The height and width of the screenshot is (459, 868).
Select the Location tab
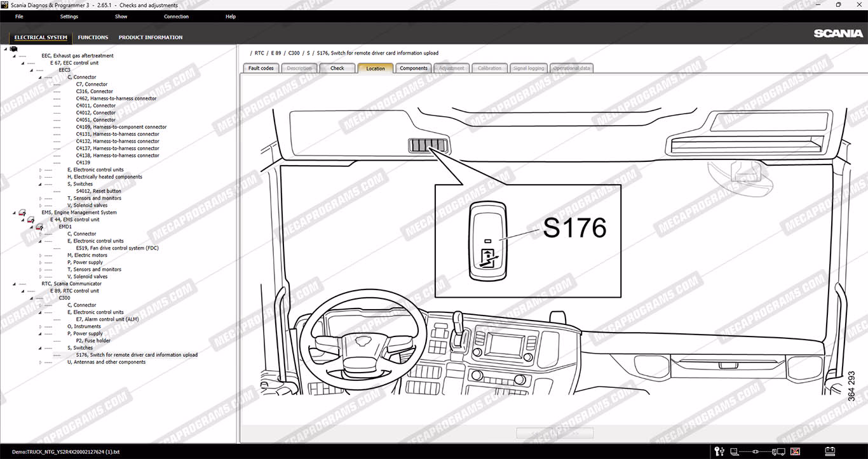[376, 68]
